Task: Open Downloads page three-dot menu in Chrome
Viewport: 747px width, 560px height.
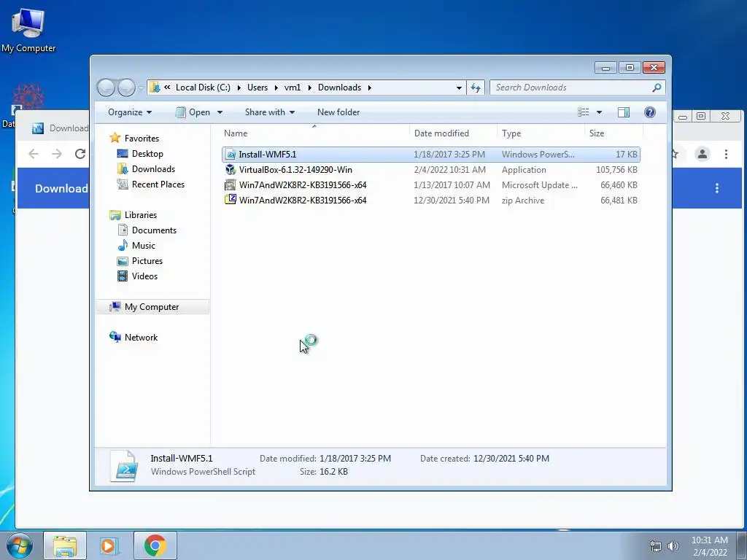Action: pyautogui.click(x=716, y=188)
